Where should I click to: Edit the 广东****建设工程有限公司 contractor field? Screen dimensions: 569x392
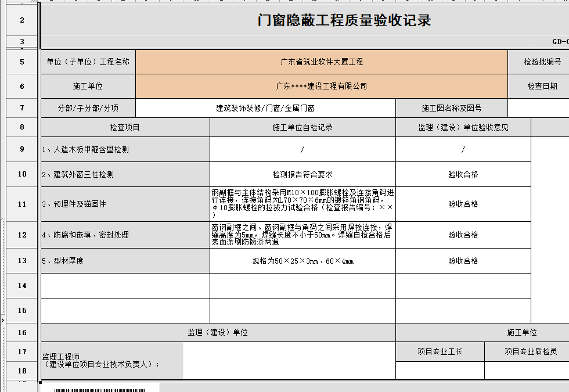click(x=321, y=86)
